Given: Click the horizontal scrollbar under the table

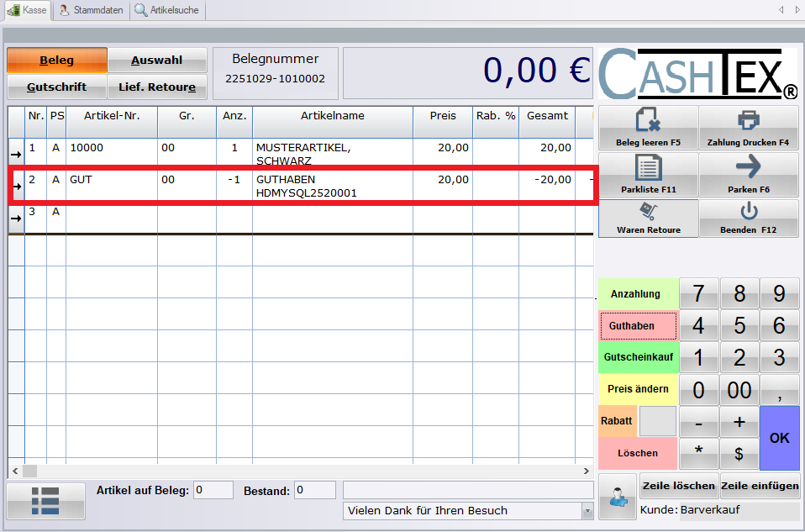Looking at the screenshot, I should 303,471.
